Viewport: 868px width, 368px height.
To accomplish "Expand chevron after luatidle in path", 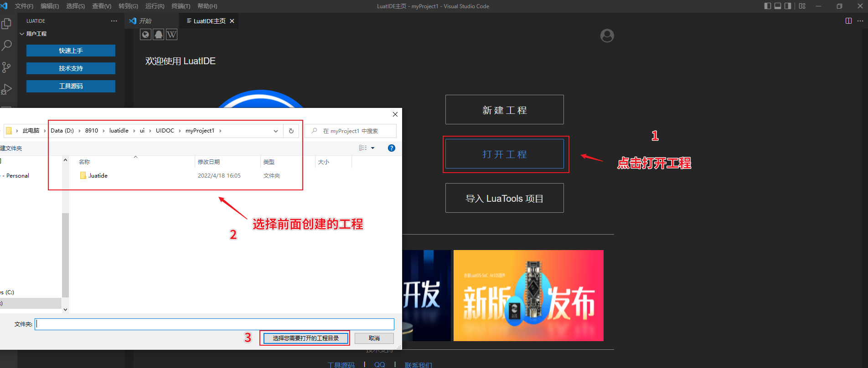I will tap(134, 131).
